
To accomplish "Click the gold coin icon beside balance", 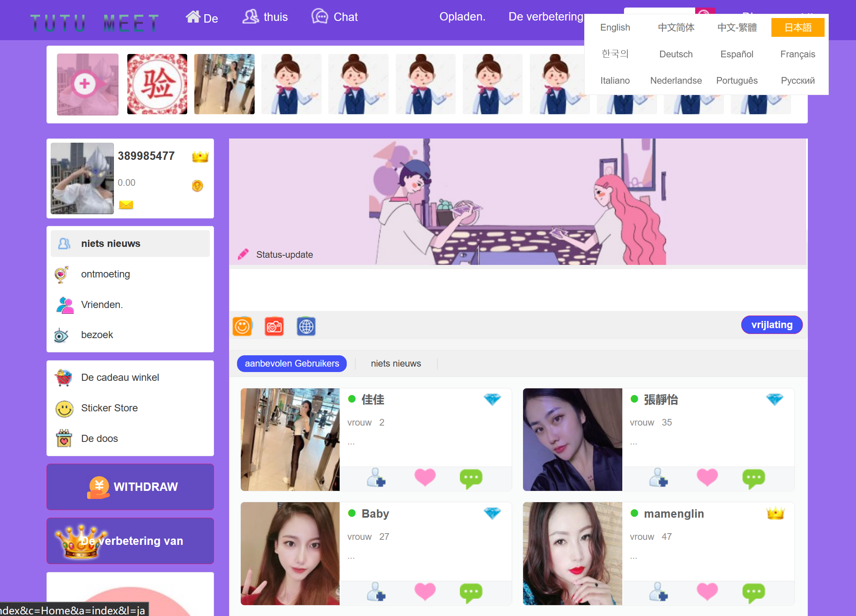I will coord(197,185).
